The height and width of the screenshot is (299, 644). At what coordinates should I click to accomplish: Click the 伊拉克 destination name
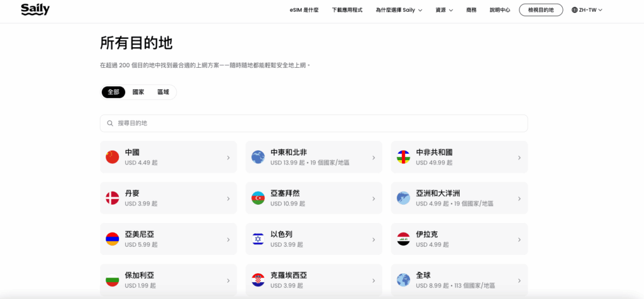427,234
